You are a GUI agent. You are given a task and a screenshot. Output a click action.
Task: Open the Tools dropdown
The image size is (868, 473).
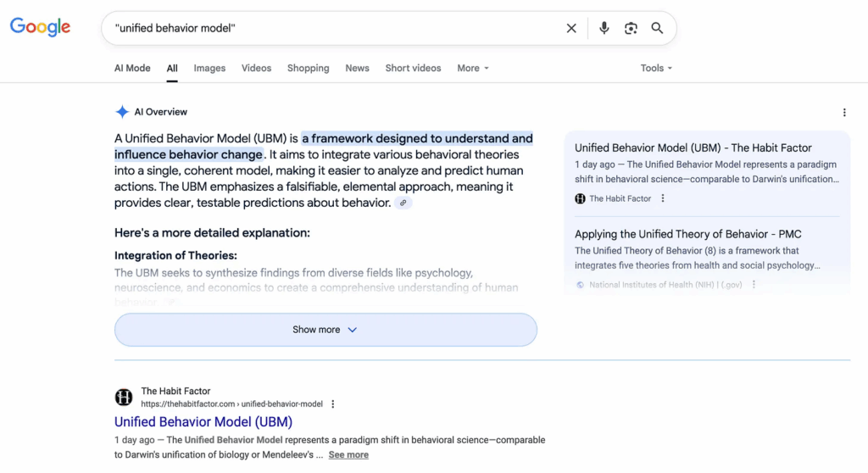pyautogui.click(x=656, y=68)
